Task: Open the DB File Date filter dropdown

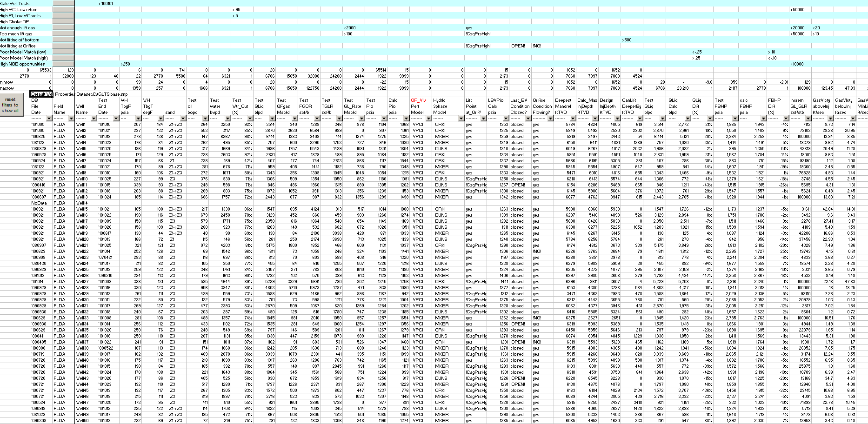Action: click(49, 119)
